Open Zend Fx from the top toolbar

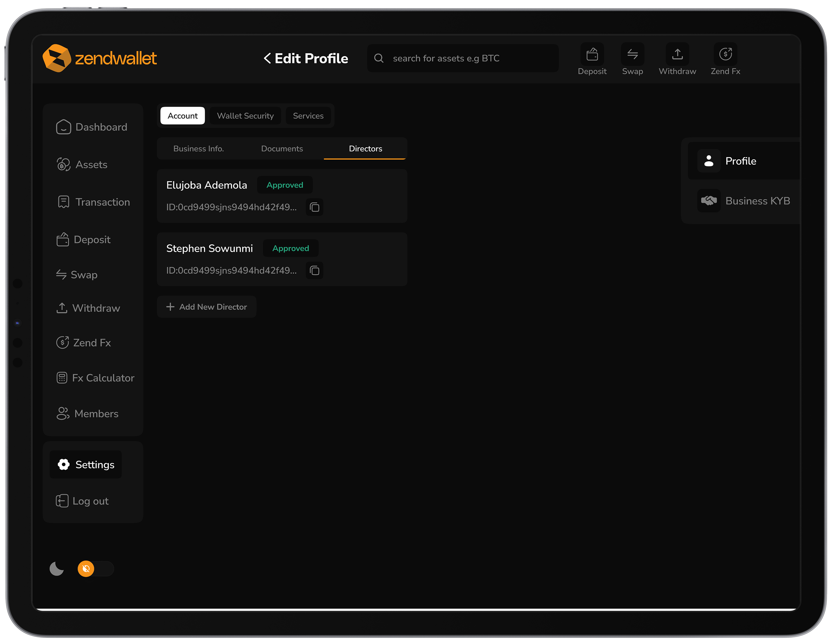[x=725, y=59]
